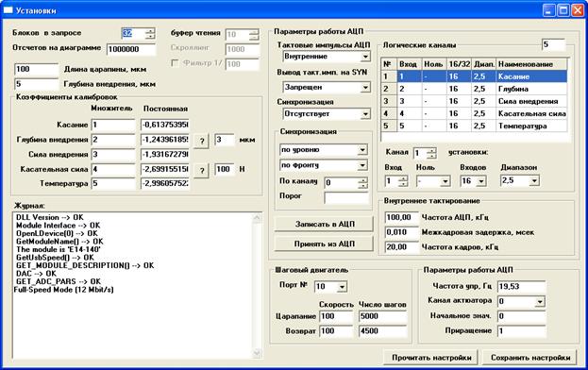Click the question mark button beside Глубина внедрения
Screen dimensions: 588x370
click(x=202, y=141)
